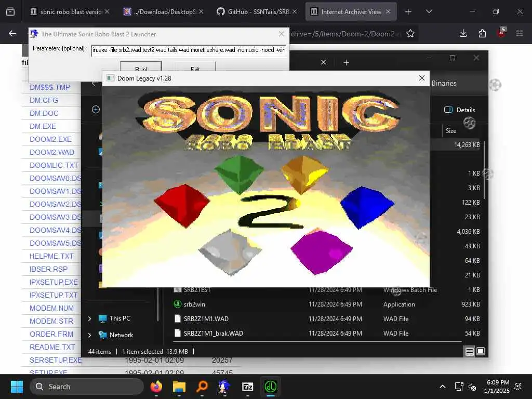Open the ORDER.FRM archive link

(51, 334)
